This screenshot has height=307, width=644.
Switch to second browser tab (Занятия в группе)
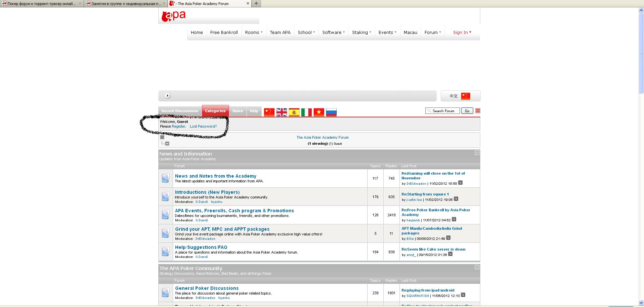click(126, 3)
